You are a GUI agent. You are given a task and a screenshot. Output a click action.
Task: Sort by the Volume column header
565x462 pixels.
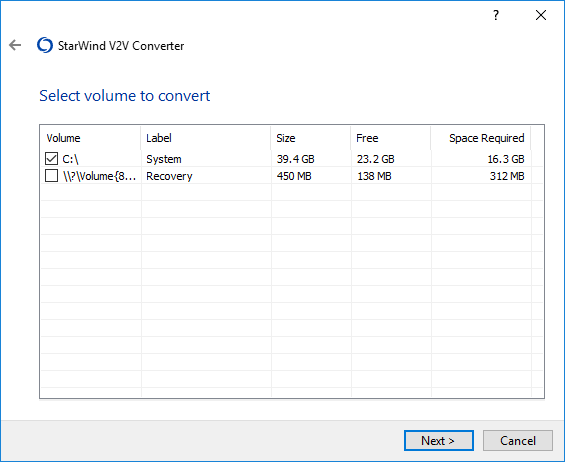pos(90,138)
